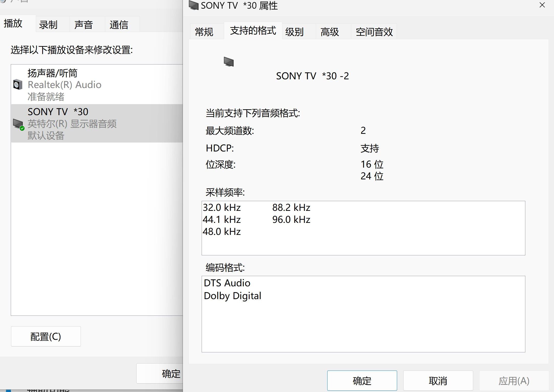554x392 pixels.
Task: Click the 最大频道数 label
Action: click(230, 131)
